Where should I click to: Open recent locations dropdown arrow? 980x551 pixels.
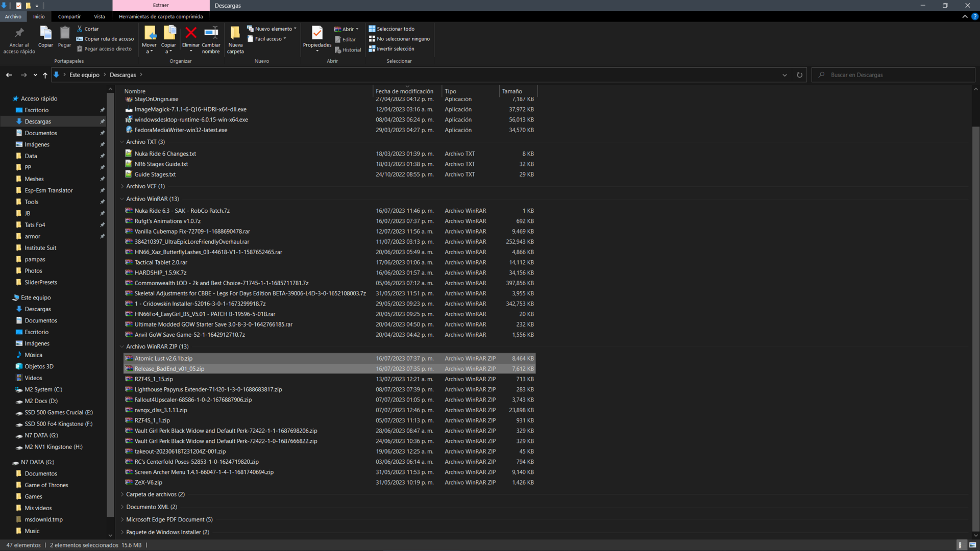coord(35,75)
